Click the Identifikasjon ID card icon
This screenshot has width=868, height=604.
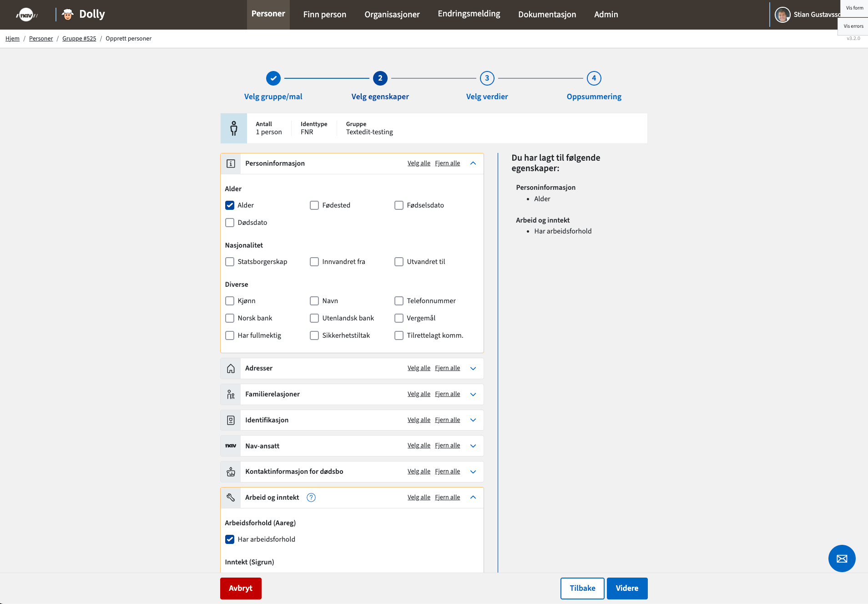[x=231, y=420]
